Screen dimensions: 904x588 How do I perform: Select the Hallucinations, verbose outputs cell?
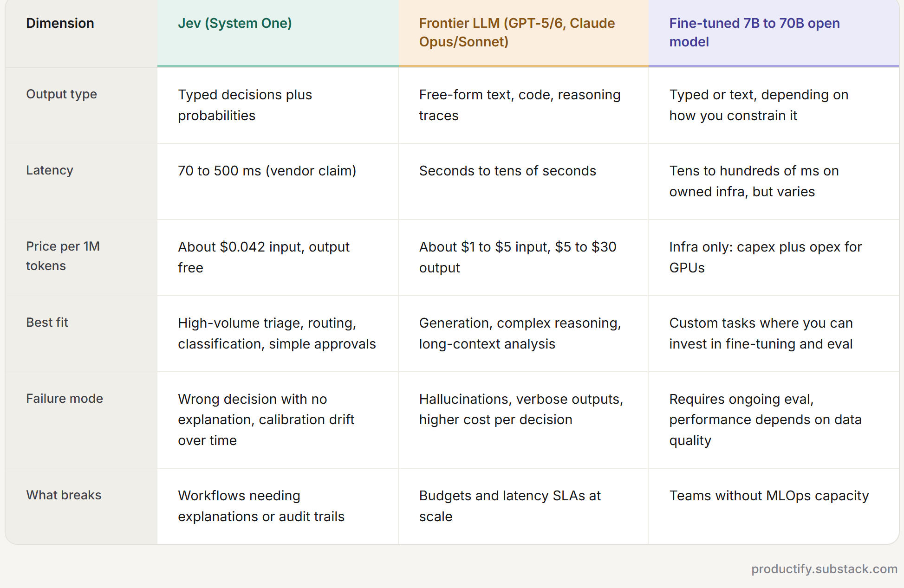pyautogui.click(x=521, y=409)
